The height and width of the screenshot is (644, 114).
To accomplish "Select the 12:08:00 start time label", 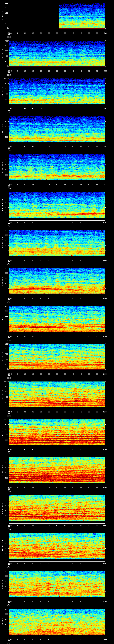I will (9, 184).
